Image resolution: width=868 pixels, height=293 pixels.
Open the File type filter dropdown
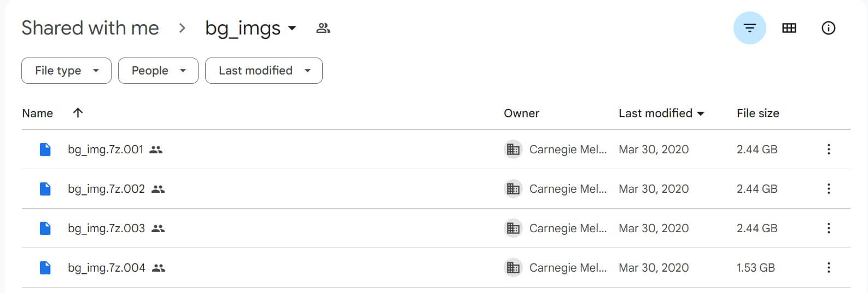click(66, 71)
